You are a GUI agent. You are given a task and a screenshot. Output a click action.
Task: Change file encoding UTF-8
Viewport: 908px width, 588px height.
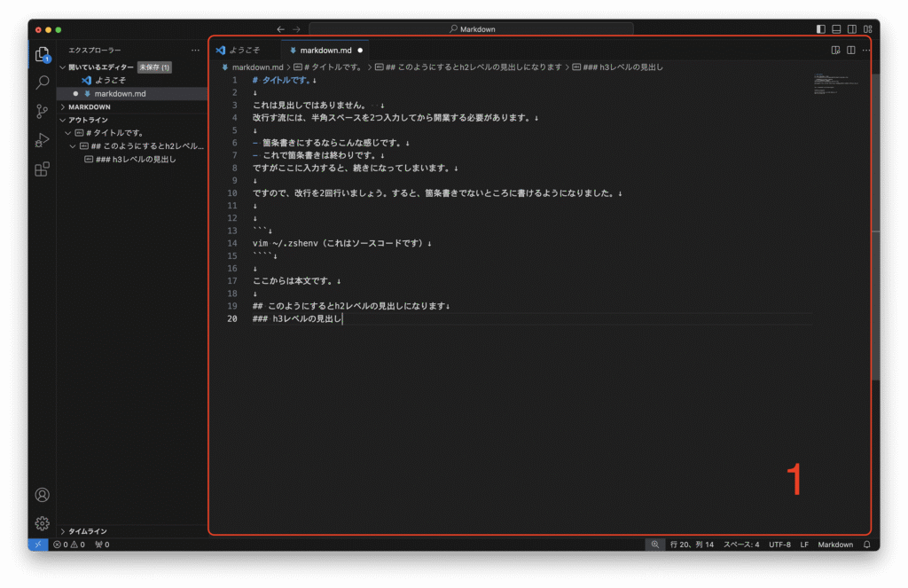(x=779, y=545)
